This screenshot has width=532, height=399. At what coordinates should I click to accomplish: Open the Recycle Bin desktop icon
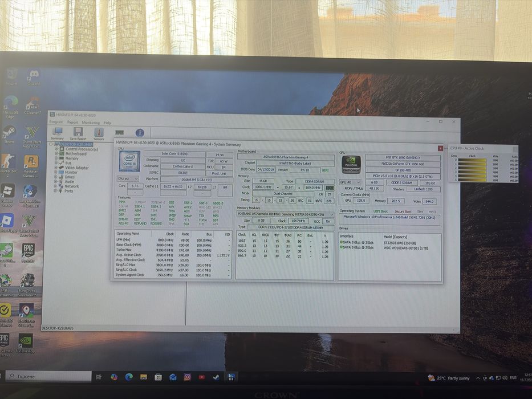click(12, 77)
